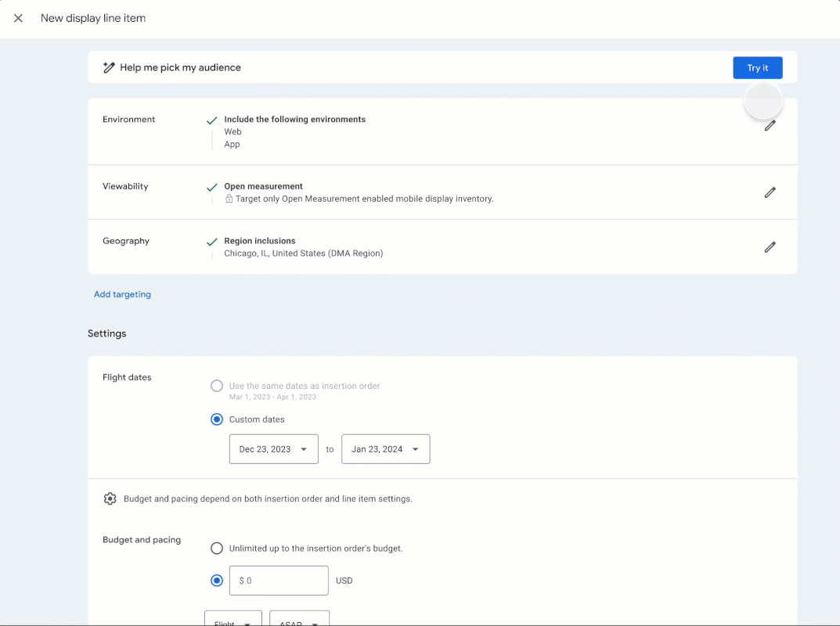Edit Viewability targeting with pencil icon

770,192
